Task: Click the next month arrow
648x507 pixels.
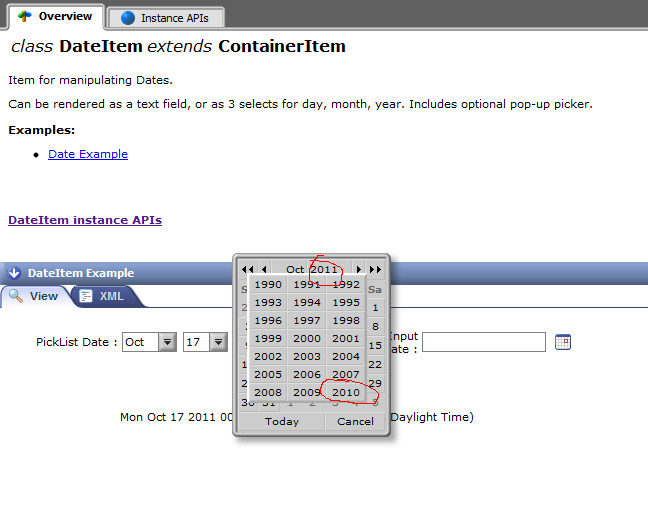Action: [x=359, y=269]
